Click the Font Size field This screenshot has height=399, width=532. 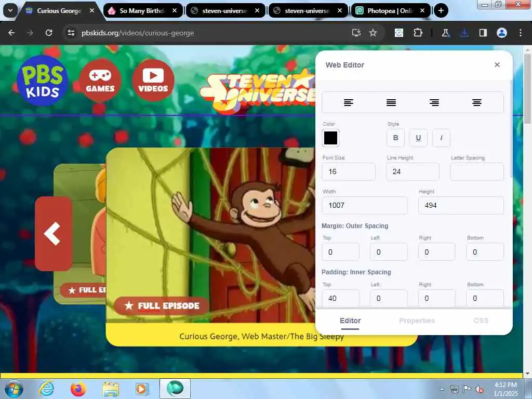click(x=349, y=171)
